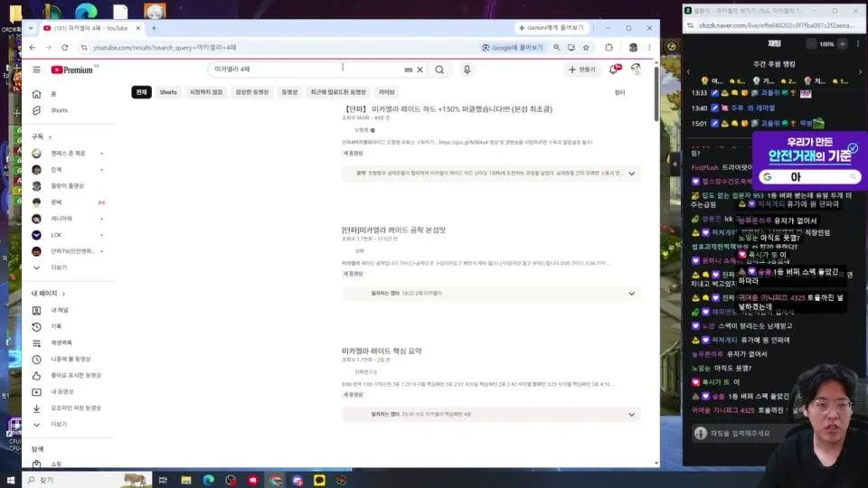Click the Ask Gemini button
This screenshot has width=868, height=488.
click(x=552, y=28)
